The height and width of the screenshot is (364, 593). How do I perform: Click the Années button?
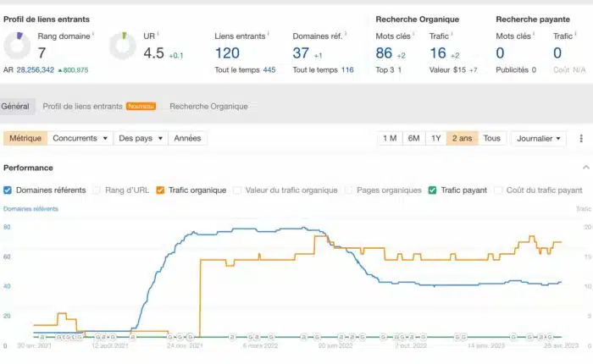click(187, 138)
